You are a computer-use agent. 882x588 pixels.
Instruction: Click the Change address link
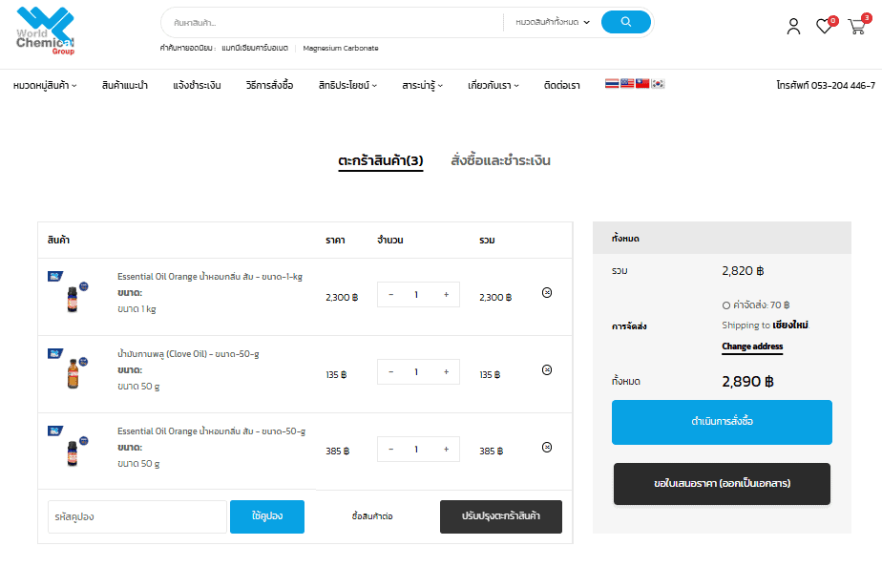pyautogui.click(x=752, y=346)
